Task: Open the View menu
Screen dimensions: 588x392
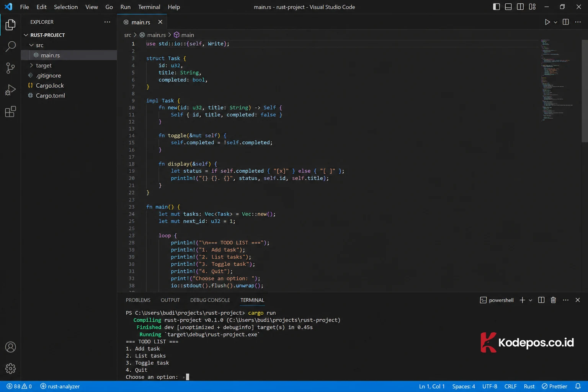Action: (91, 7)
